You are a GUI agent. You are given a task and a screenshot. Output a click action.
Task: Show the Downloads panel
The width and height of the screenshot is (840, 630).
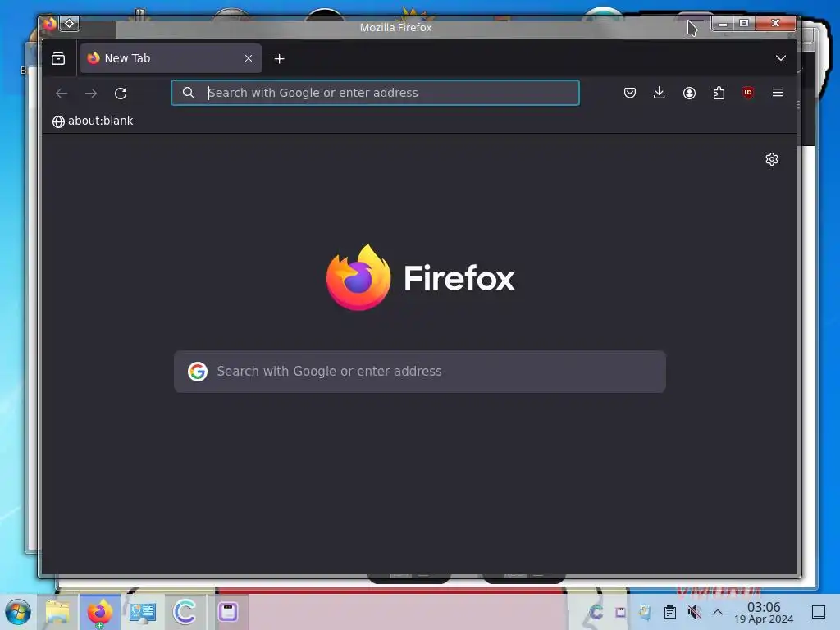pyautogui.click(x=660, y=93)
